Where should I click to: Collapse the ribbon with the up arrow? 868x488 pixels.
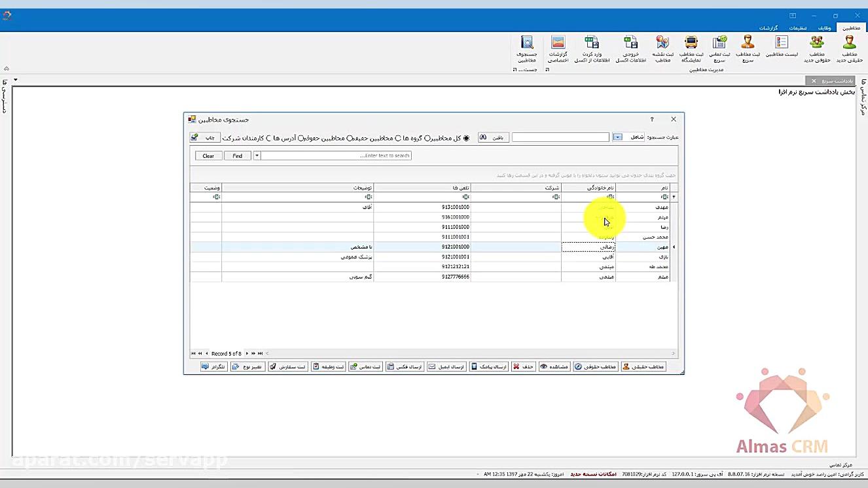7,69
